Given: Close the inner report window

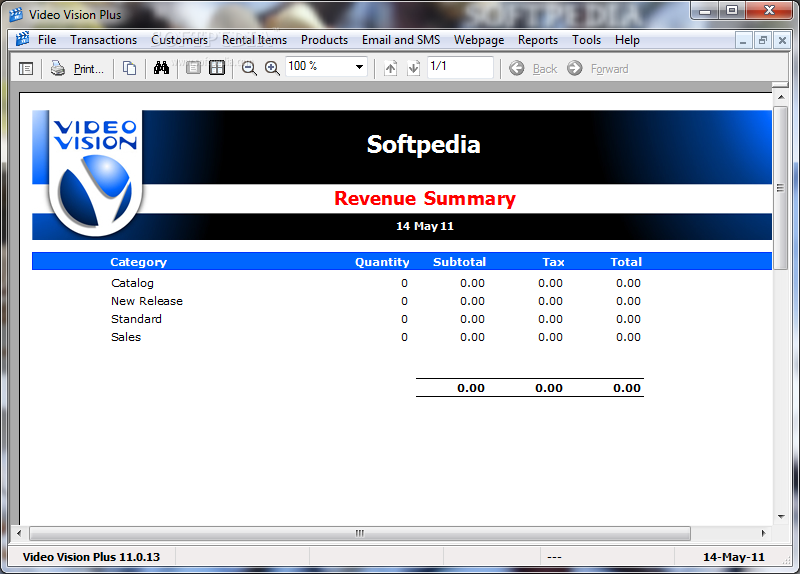Looking at the screenshot, I should tap(782, 40).
